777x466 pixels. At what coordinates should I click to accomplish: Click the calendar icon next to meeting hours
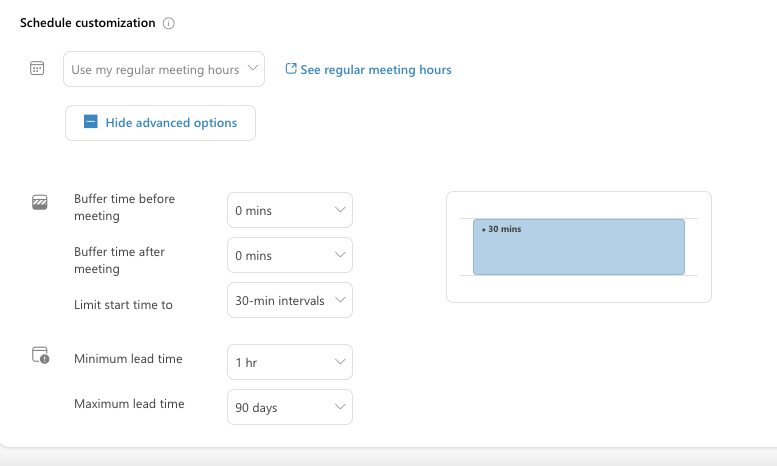[37, 68]
